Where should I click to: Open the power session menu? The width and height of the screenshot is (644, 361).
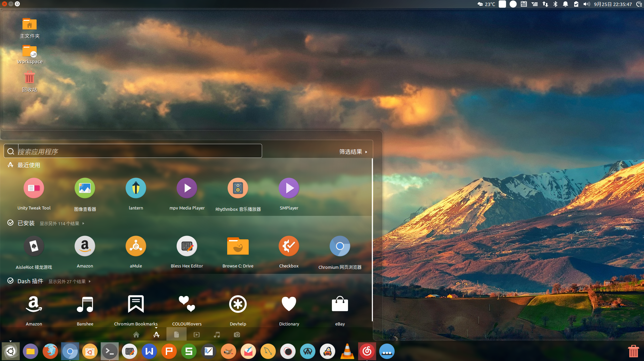point(639,4)
